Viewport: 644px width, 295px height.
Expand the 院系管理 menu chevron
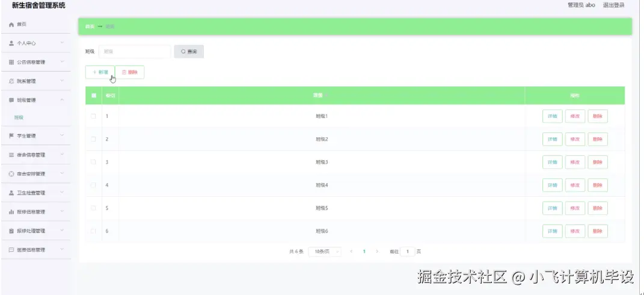click(62, 81)
